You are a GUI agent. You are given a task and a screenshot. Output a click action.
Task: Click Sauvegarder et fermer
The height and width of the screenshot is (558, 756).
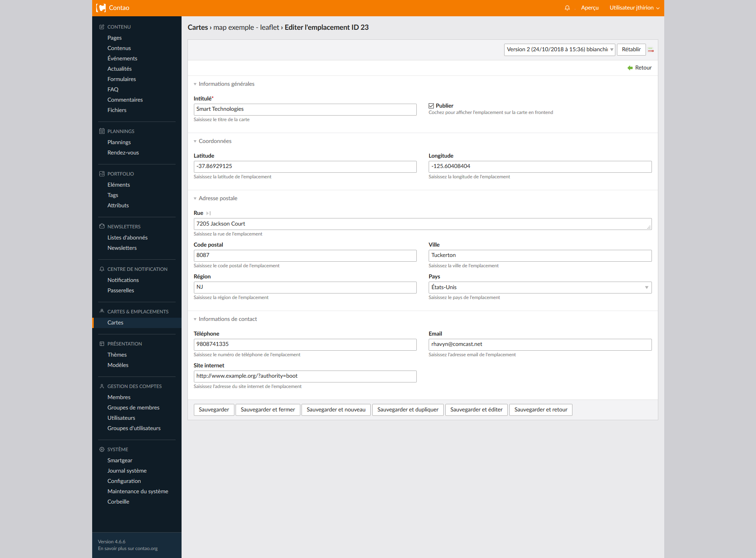pyautogui.click(x=268, y=410)
